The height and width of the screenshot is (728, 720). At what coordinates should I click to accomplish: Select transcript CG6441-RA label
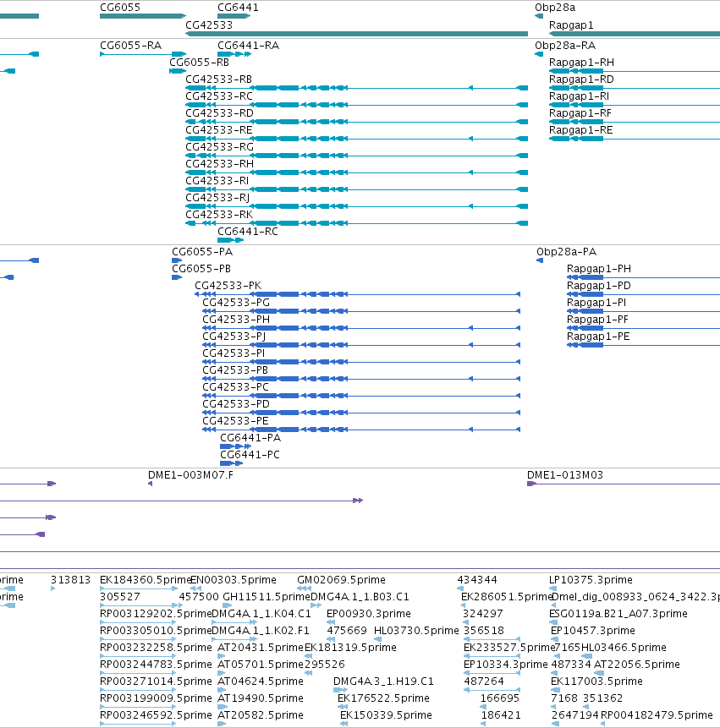tap(248, 46)
